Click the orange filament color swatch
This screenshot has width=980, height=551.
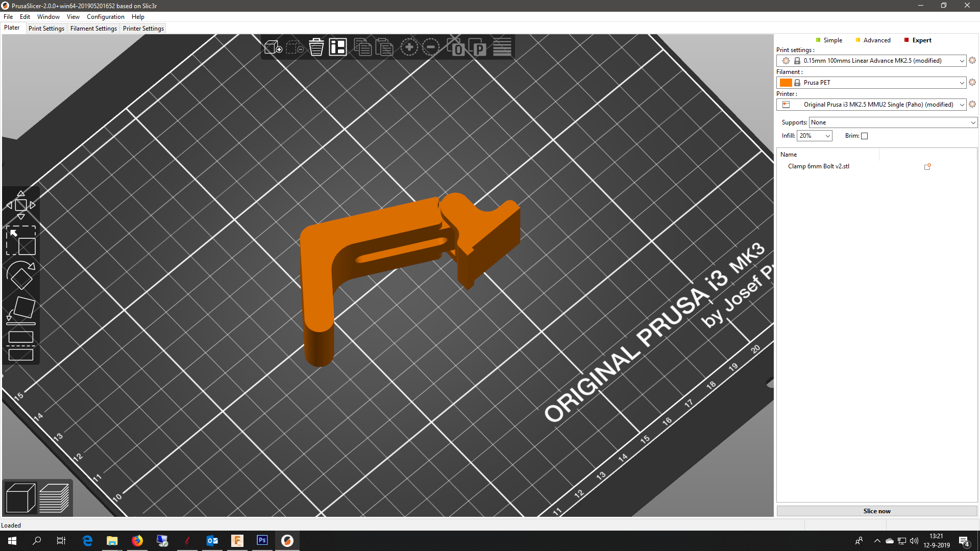tap(786, 83)
